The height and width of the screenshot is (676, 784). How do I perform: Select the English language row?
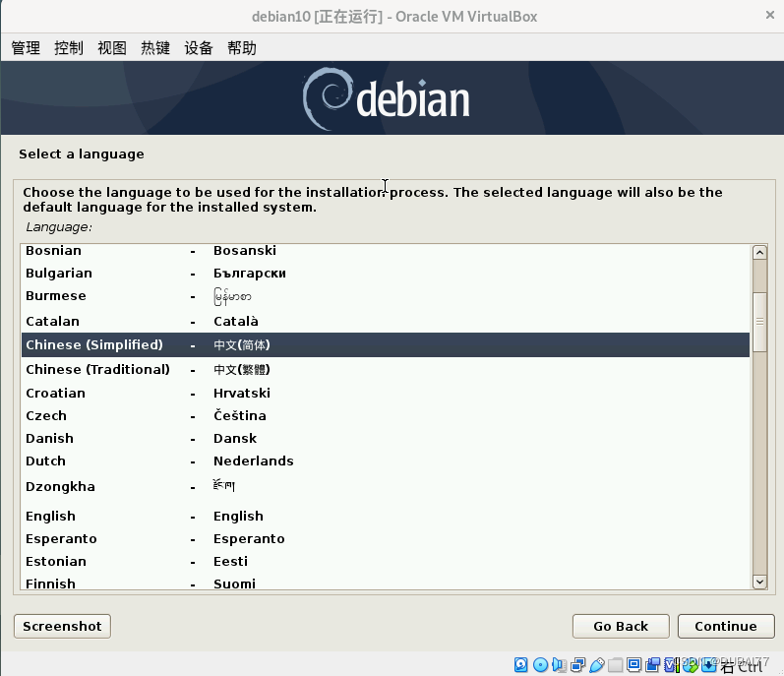coord(385,516)
